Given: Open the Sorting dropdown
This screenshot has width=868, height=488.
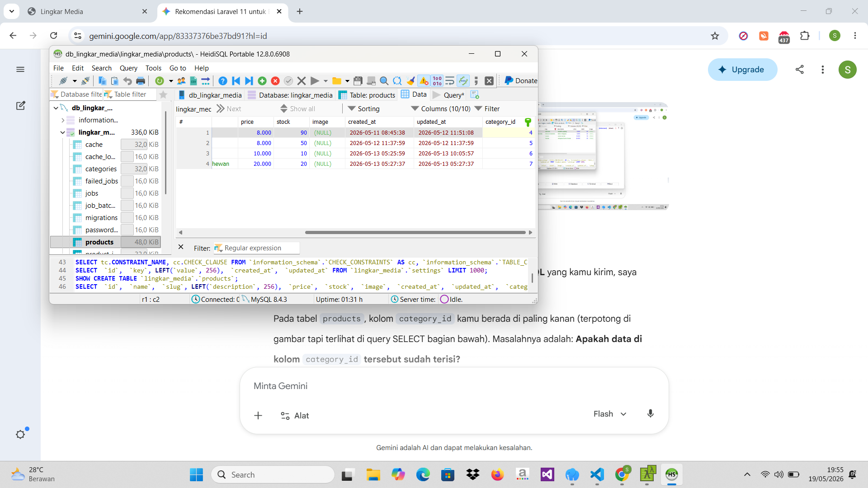Looking at the screenshot, I should coord(364,109).
